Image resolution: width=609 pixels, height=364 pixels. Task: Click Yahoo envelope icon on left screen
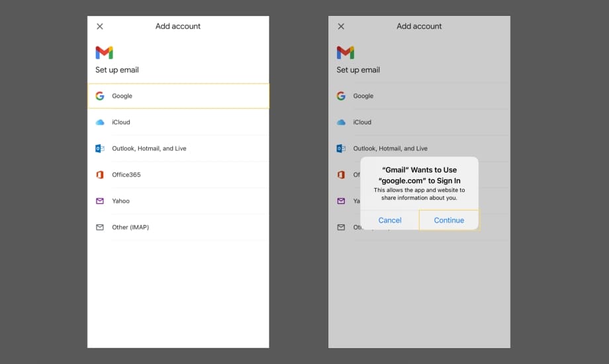tap(100, 201)
